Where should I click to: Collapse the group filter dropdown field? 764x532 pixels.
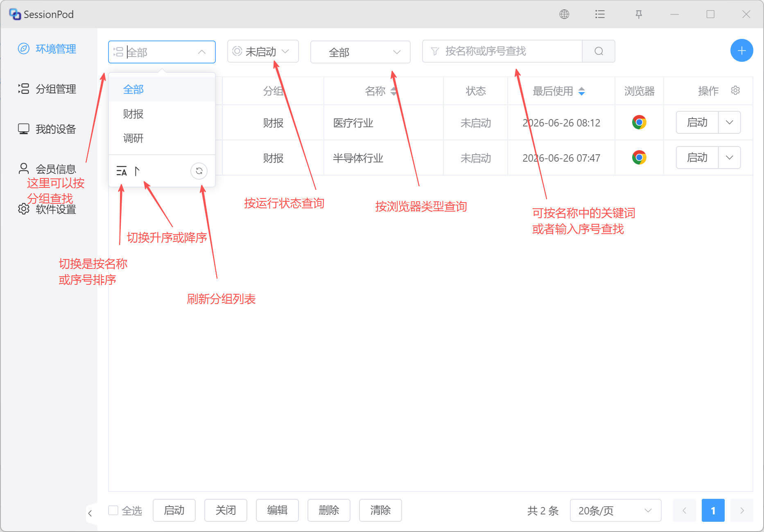click(x=162, y=52)
